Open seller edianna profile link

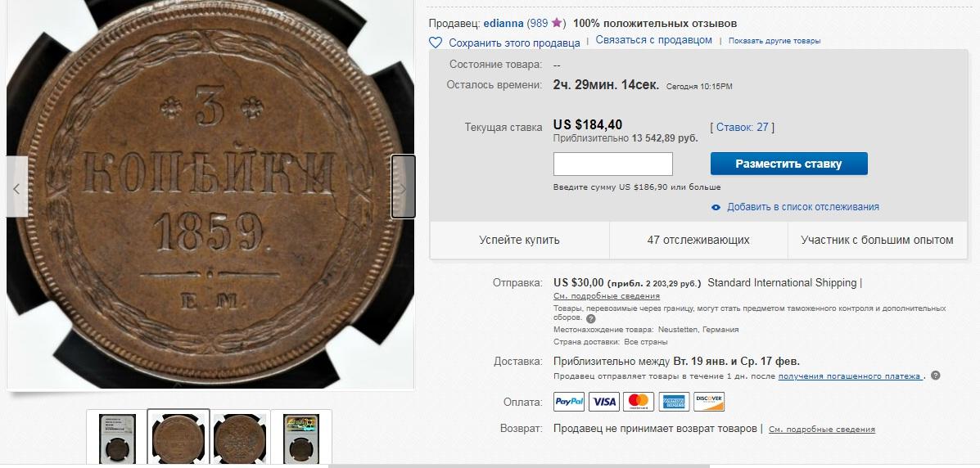(x=504, y=24)
